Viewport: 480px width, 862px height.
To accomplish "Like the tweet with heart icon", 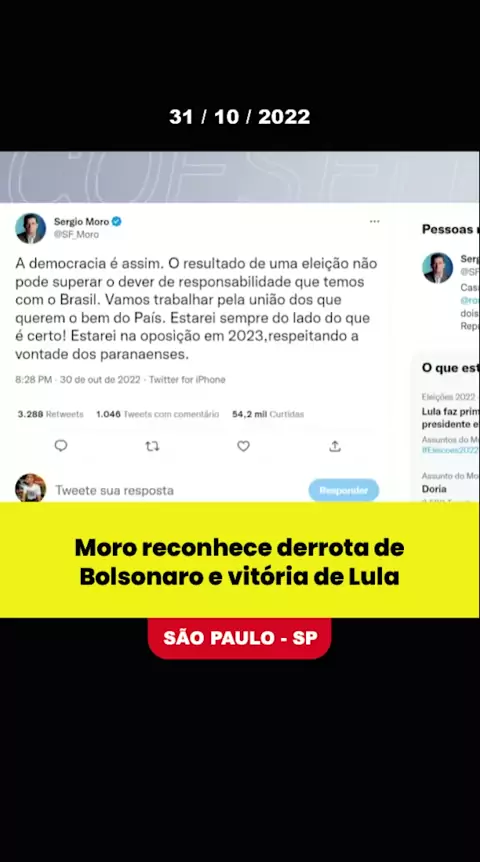I will (244, 446).
